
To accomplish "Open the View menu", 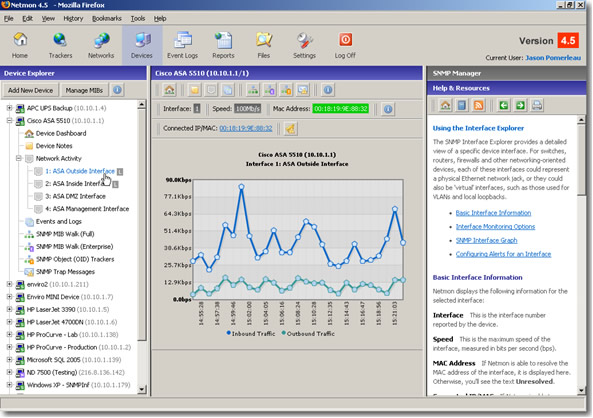I will [48, 18].
